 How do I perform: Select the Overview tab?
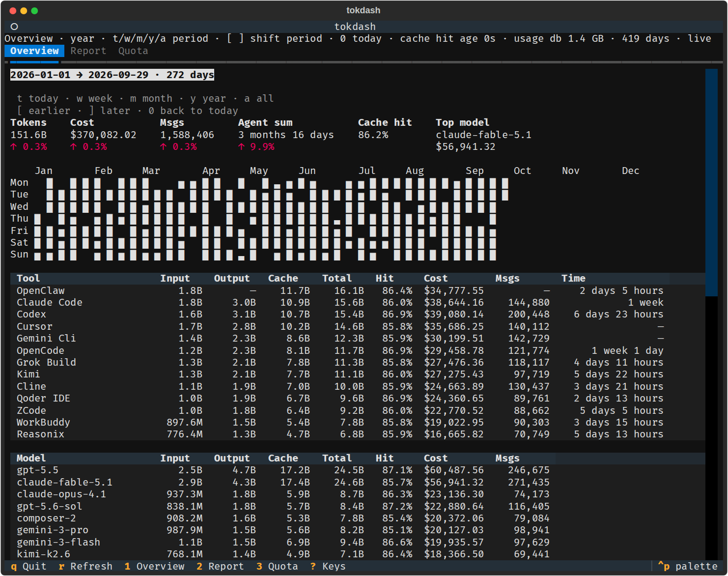click(34, 51)
